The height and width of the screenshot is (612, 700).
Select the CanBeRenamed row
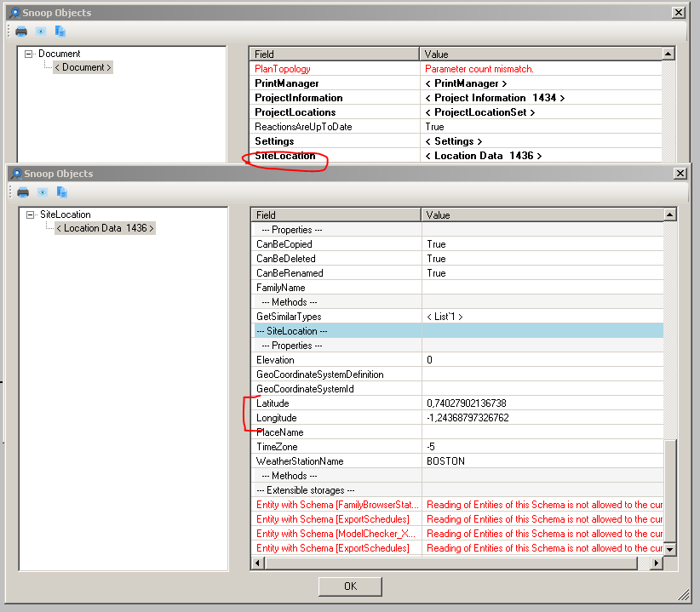click(x=457, y=273)
